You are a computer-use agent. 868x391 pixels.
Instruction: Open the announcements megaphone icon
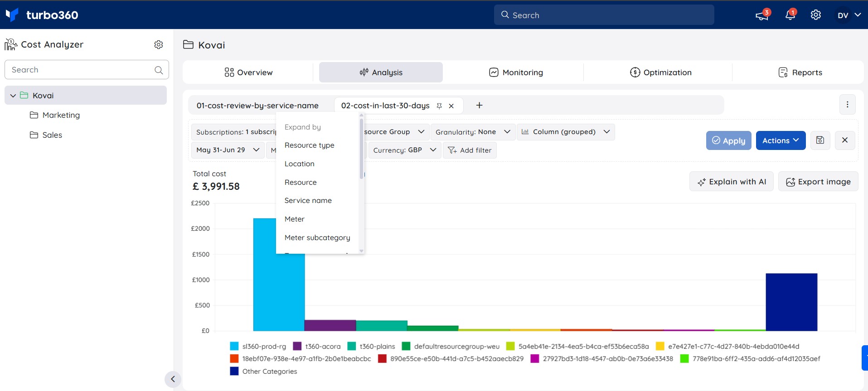(x=762, y=15)
